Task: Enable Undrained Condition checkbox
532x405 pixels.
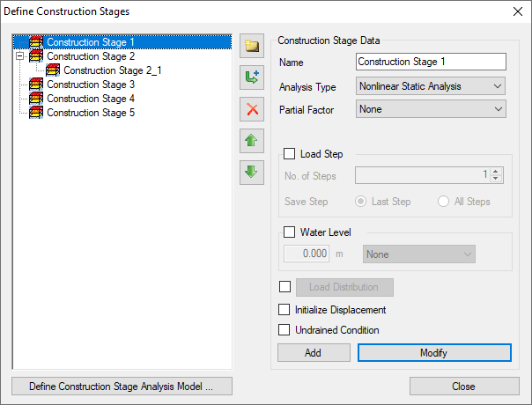Action: pos(284,329)
